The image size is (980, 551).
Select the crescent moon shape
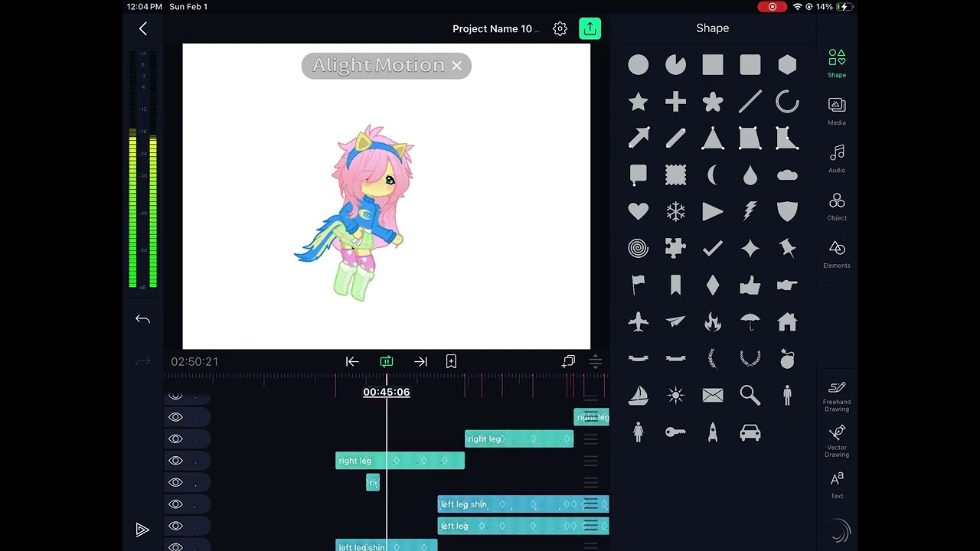pos(713,175)
